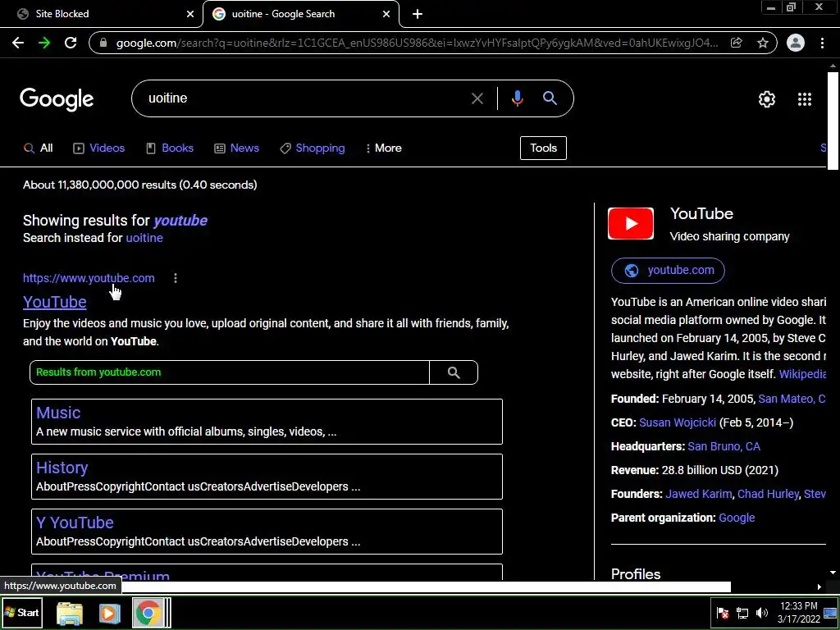Go back to the previous page
840x630 pixels.
[x=18, y=43]
